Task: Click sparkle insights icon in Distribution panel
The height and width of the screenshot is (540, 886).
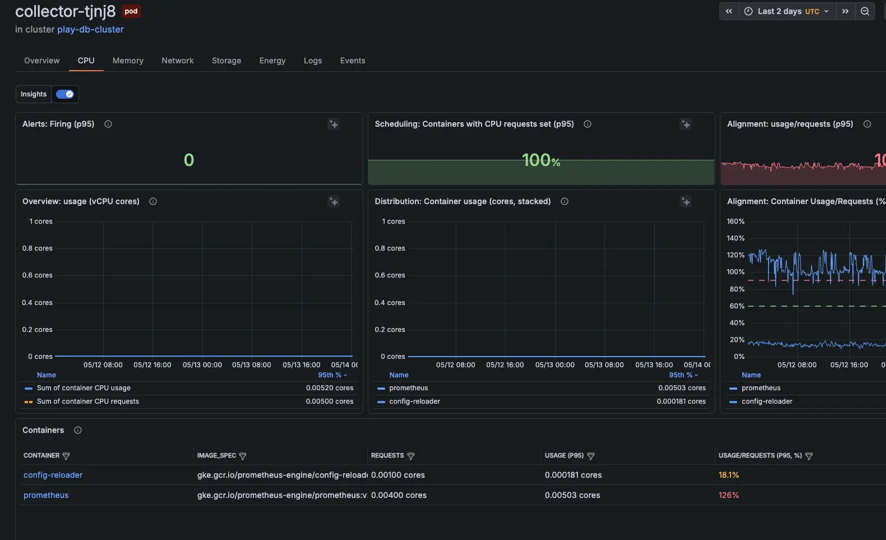Action: [x=685, y=202]
